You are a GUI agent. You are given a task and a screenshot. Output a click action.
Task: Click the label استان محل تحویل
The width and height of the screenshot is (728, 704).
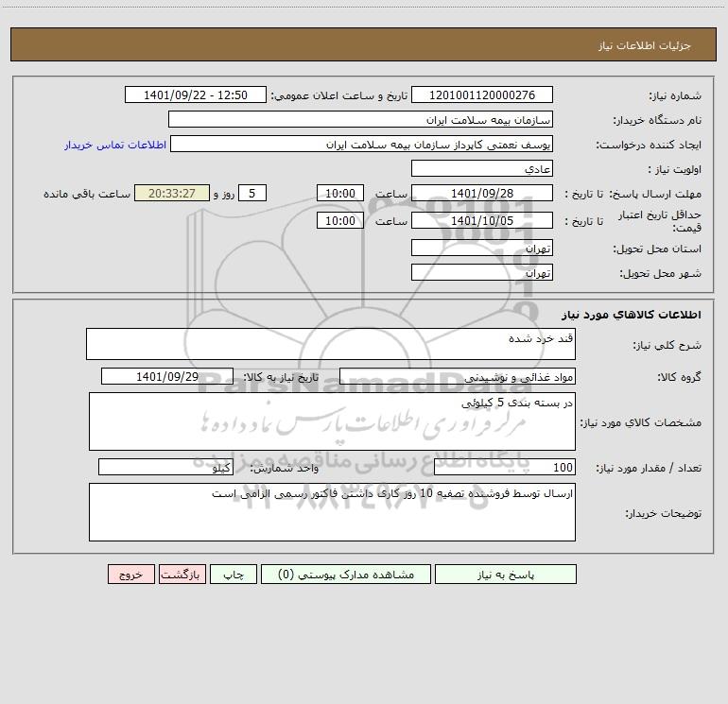(657, 249)
